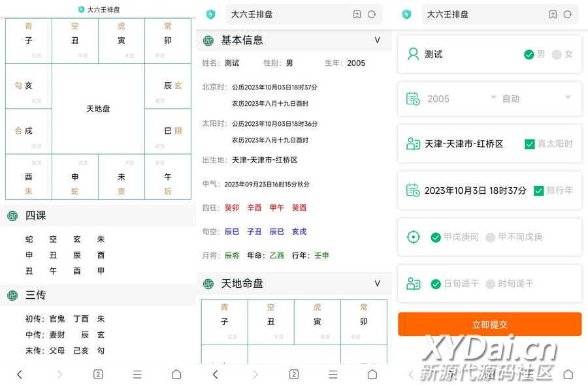Tap the home icon in the left bottom bar
588x385 pixels.
click(176, 374)
